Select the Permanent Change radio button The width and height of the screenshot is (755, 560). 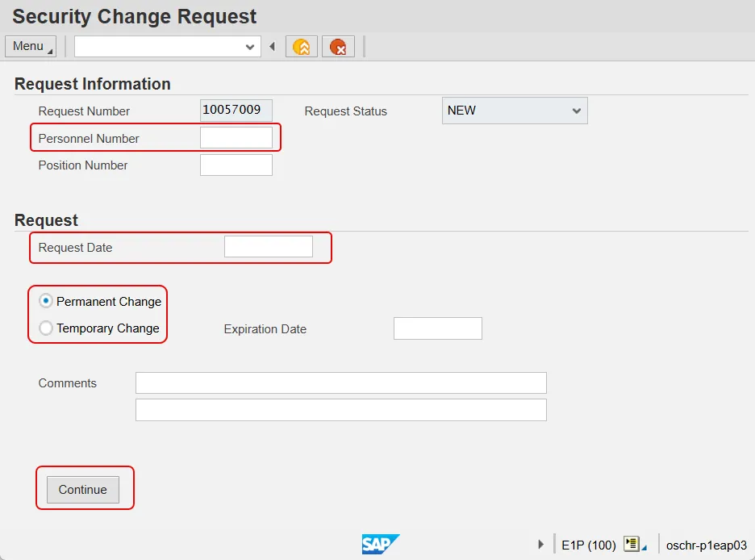click(x=47, y=301)
